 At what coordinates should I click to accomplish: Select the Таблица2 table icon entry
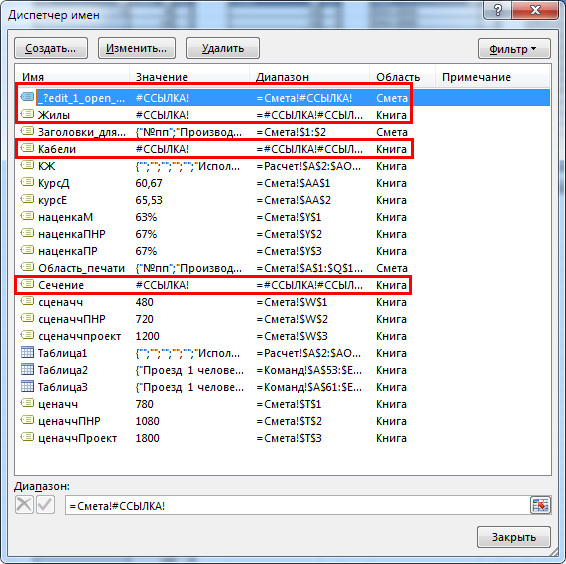pos(27,369)
